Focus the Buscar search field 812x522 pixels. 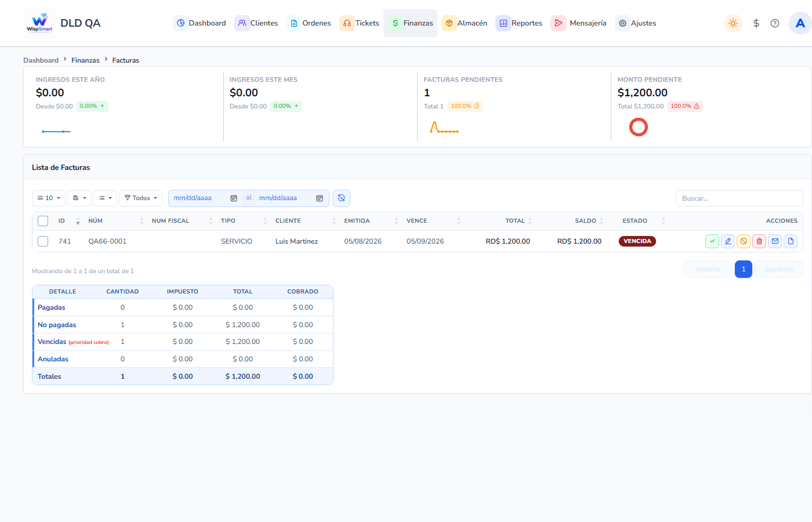tap(739, 198)
